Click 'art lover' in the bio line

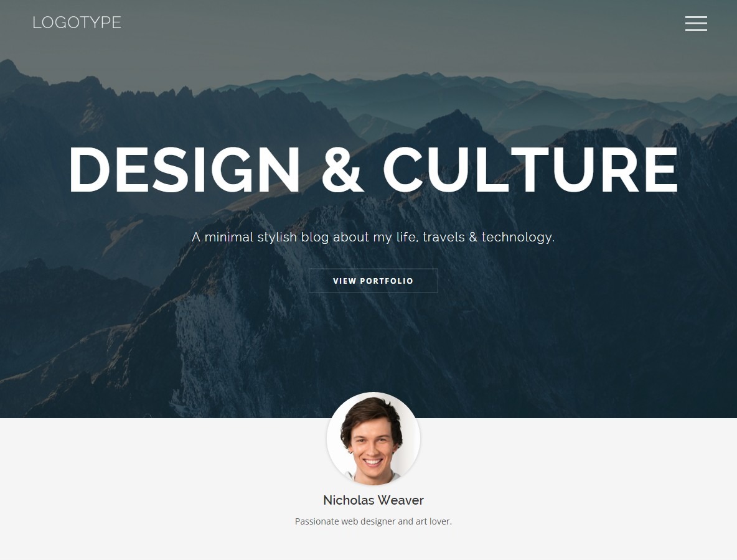pyautogui.click(x=433, y=521)
